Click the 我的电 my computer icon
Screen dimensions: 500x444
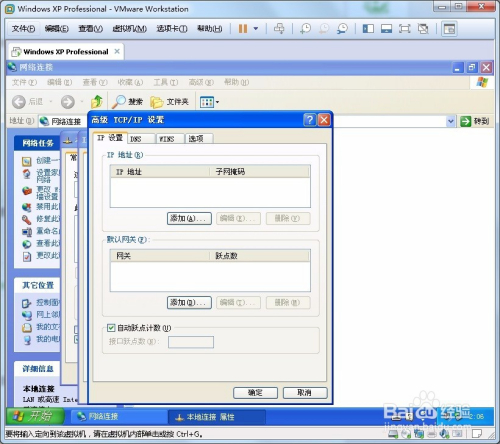27,339
